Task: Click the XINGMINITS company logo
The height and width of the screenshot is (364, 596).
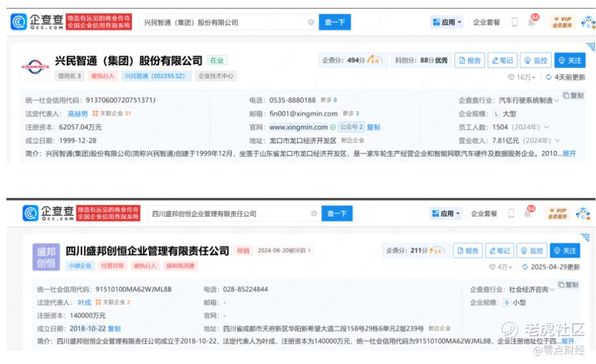Action: (35, 67)
